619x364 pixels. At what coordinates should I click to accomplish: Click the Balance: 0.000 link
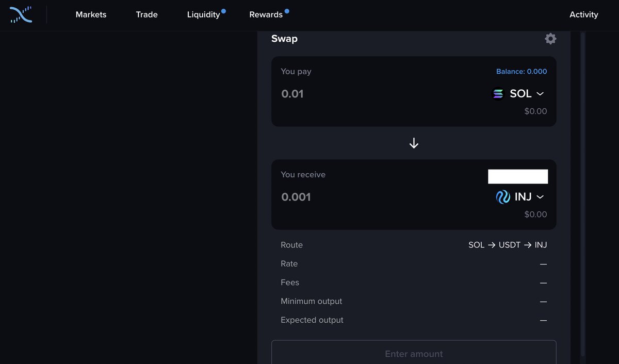[x=521, y=71]
